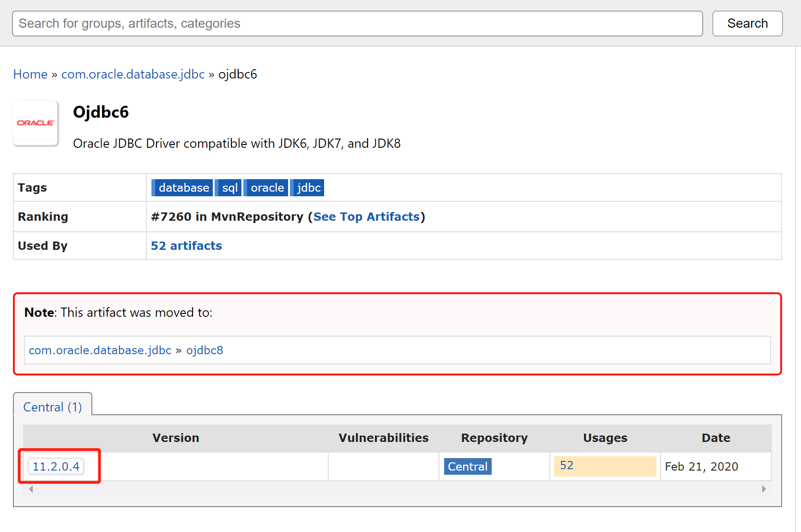Viewport: 801px width, 532px height.
Task: Click the Vulnerabilities column header
Action: coord(384,438)
